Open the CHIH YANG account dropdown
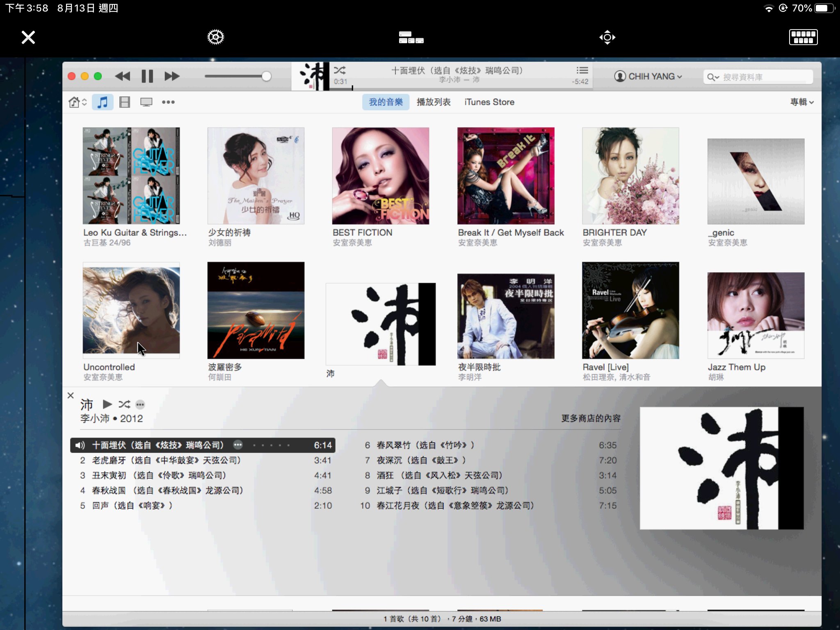This screenshot has height=630, width=840. [648, 77]
